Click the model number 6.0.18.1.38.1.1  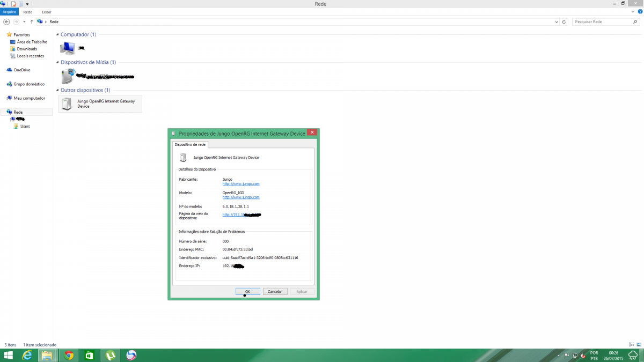(236, 206)
